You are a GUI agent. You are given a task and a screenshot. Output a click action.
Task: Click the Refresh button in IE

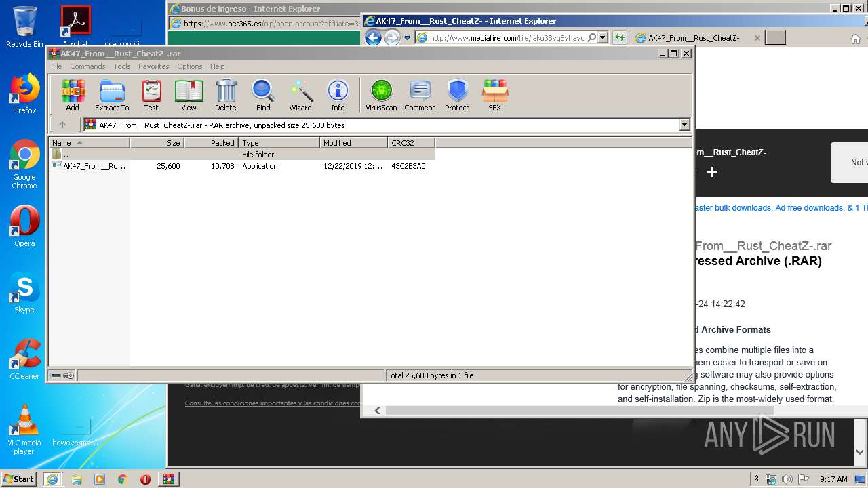click(619, 38)
